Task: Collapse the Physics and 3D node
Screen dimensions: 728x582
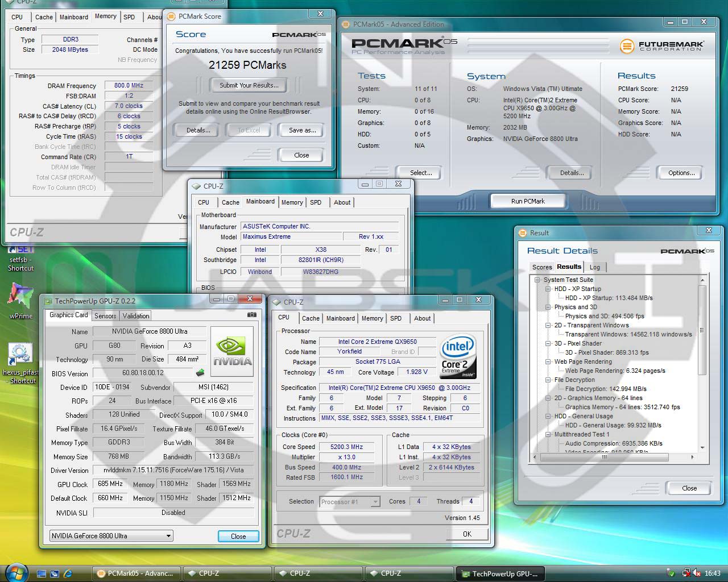Action: point(548,307)
